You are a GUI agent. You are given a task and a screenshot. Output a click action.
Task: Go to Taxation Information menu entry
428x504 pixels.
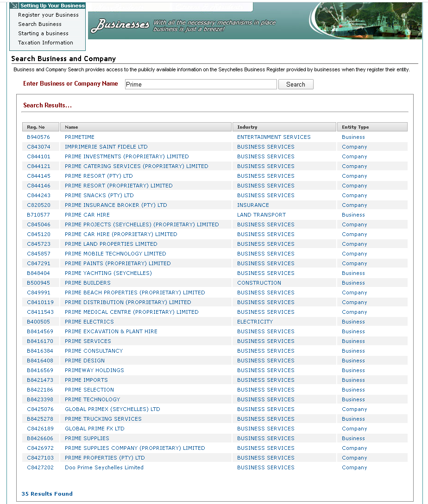[x=45, y=43]
